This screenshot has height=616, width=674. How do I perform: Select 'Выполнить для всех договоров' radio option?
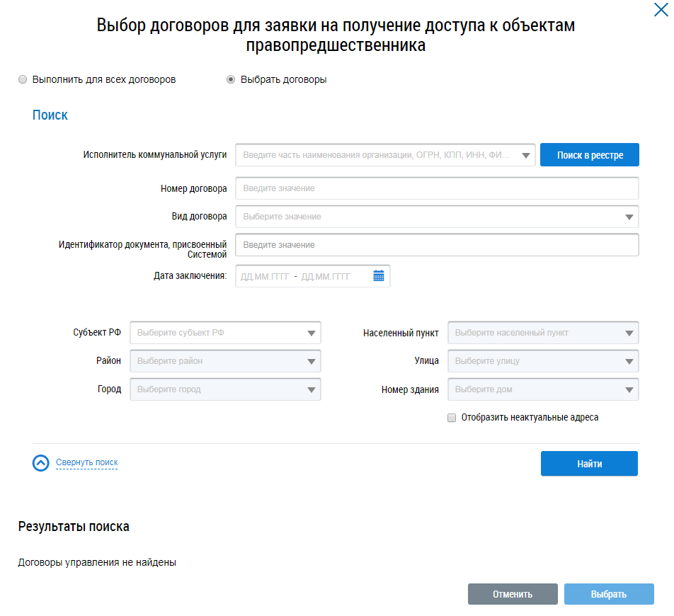(23, 80)
